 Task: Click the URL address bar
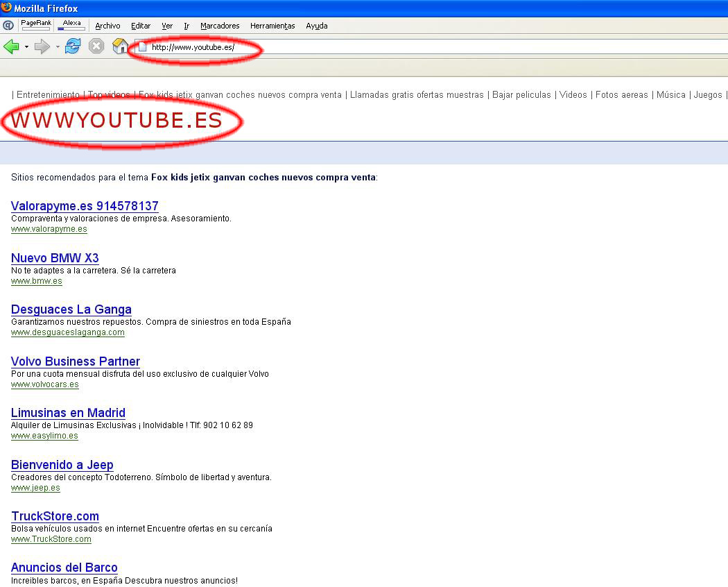(x=416, y=47)
